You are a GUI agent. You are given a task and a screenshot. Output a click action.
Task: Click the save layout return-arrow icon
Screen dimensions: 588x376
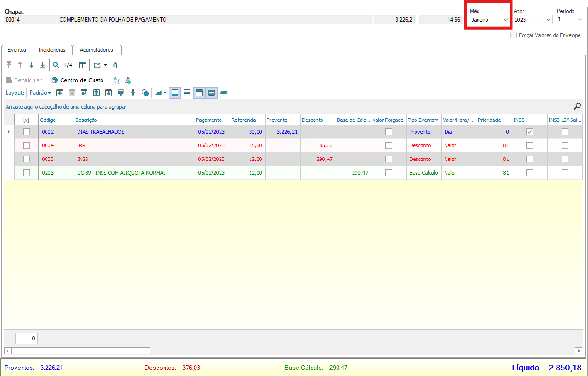[x=84, y=93]
